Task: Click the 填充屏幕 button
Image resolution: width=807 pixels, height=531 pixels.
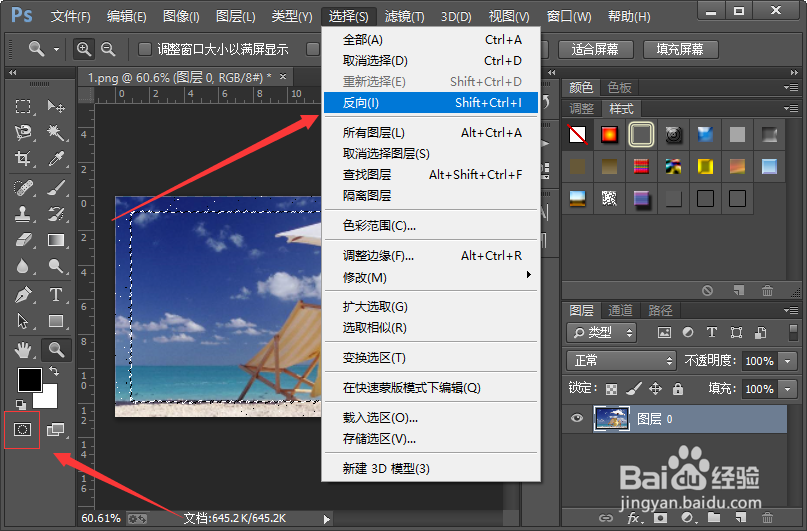Action: coord(679,49)
